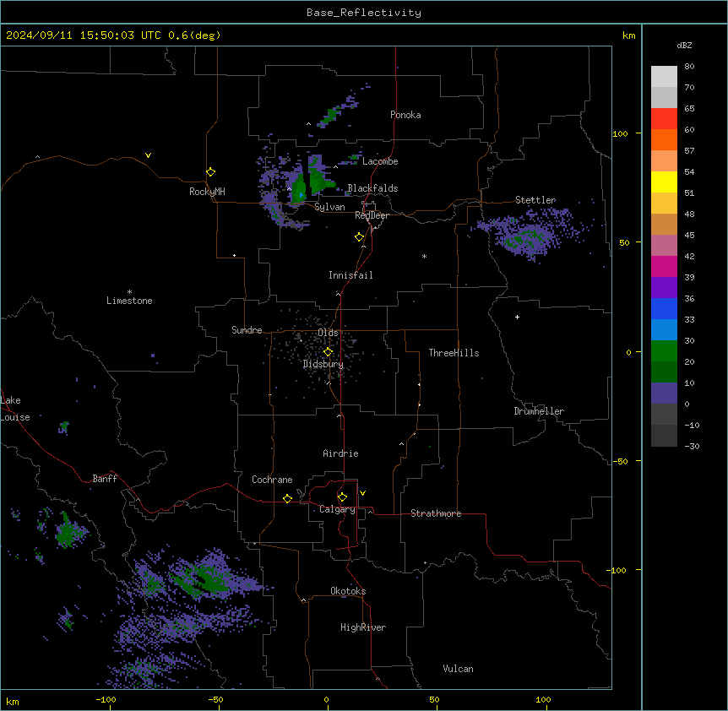The image size is (728, 711).
Task: Select the purple 36-39 dBZ legend swatch
Action: pos(664,287)
